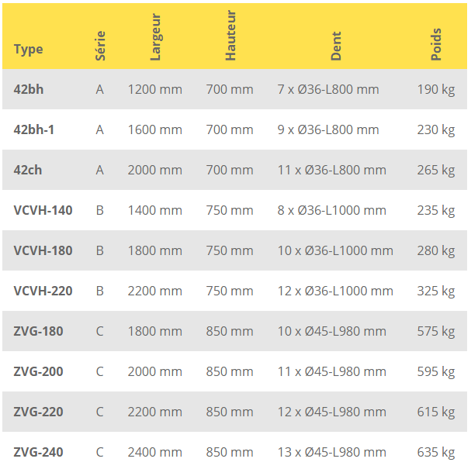
Task: Click the Poids column header
Action: coord(436,44)
